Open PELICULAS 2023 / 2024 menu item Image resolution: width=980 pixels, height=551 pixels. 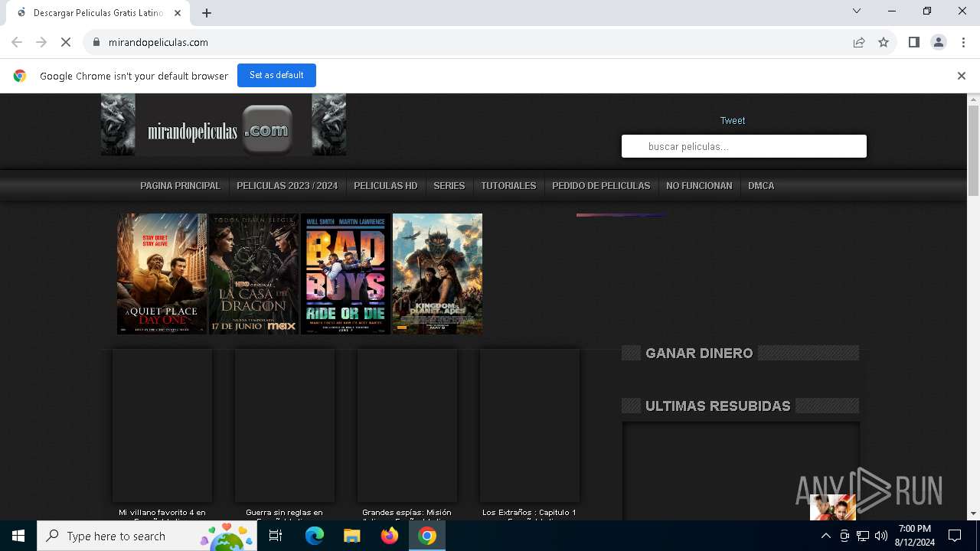point(287,186)
